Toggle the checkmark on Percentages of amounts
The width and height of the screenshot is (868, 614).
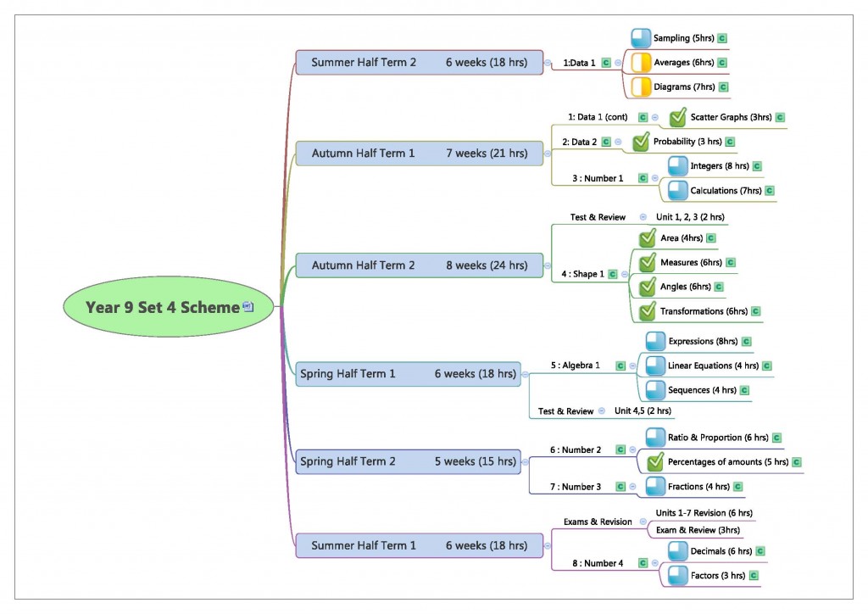[655, 462]
